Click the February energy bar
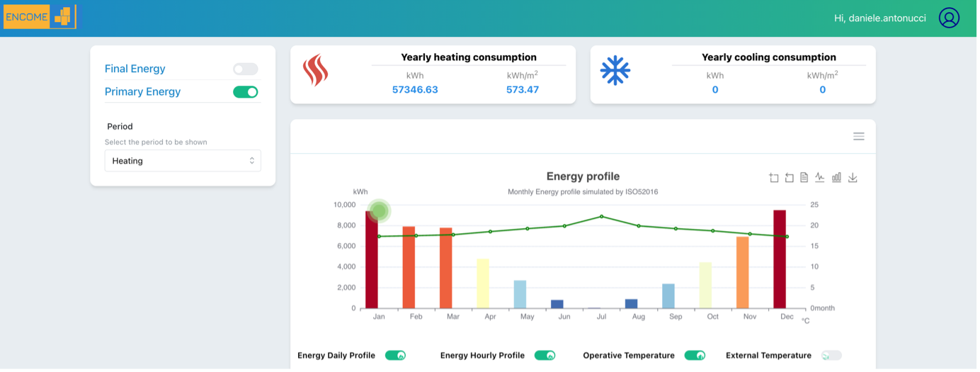Image resolution: width=980 pixels, height=372 pixels. (409, 268)
